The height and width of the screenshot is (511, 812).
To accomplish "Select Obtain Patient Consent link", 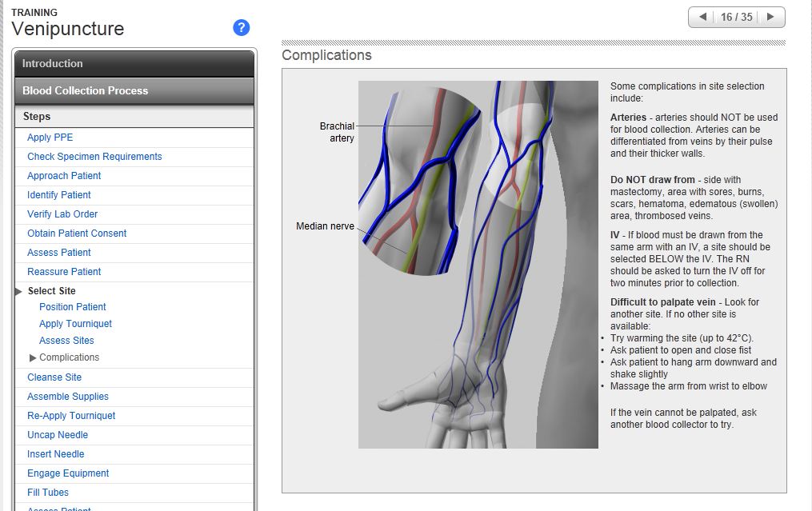I will tap(77, 234).
